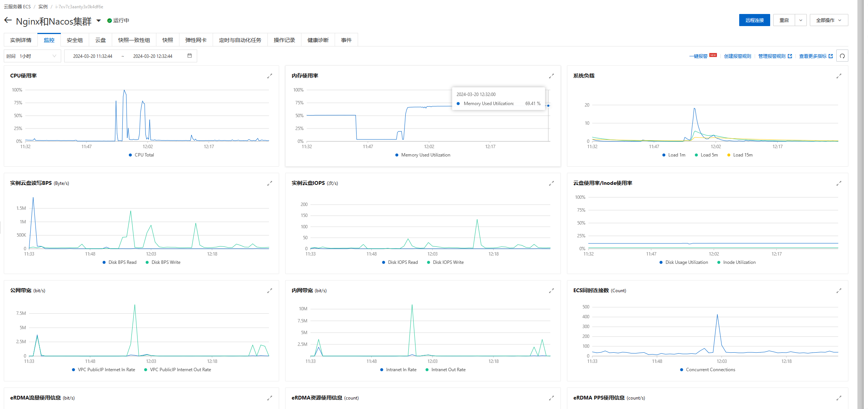Click the refresh monitoring data icon
Image resolution: width=868 pixels, height=409 pixels.
click(x=842, y=56)
